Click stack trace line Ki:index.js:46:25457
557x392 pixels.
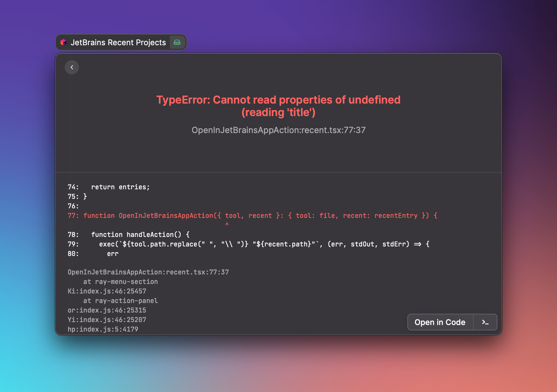pos(107,291)
